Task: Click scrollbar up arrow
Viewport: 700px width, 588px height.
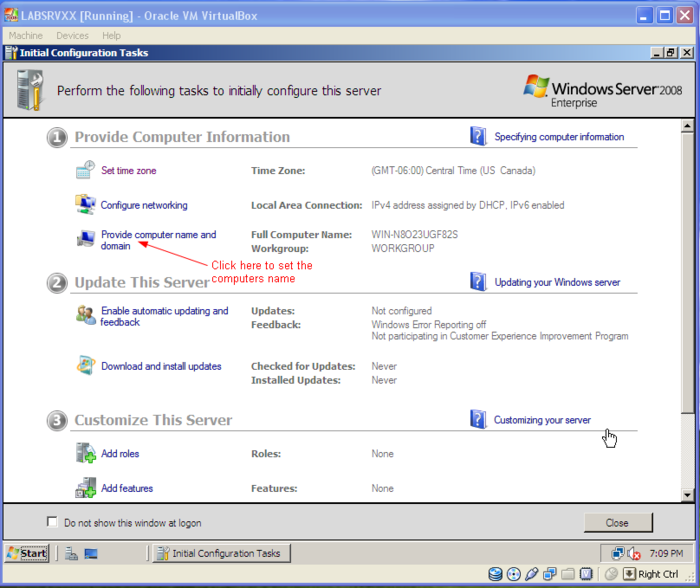Action: pos(688,126)
